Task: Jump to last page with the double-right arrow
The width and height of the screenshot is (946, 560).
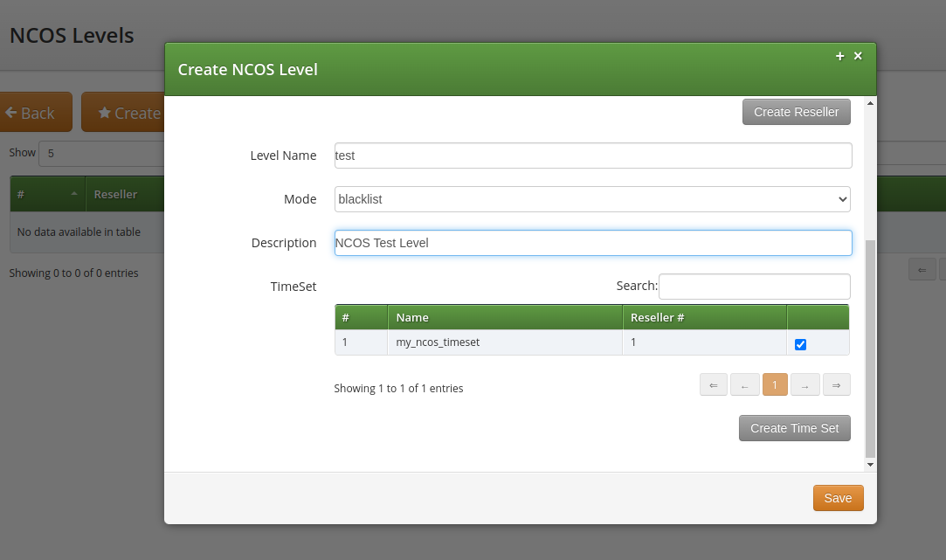Action: point(836,384)
